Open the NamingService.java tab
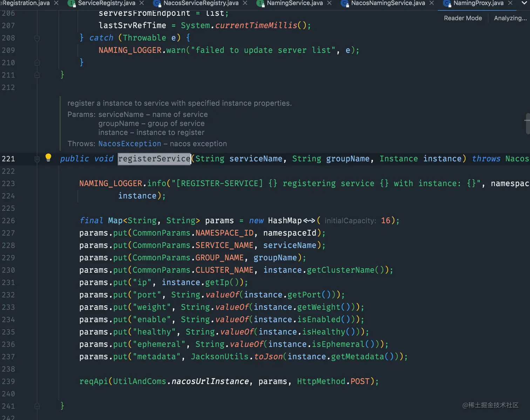The height and width of the screenshot is (420, 530). click(295, 3)
